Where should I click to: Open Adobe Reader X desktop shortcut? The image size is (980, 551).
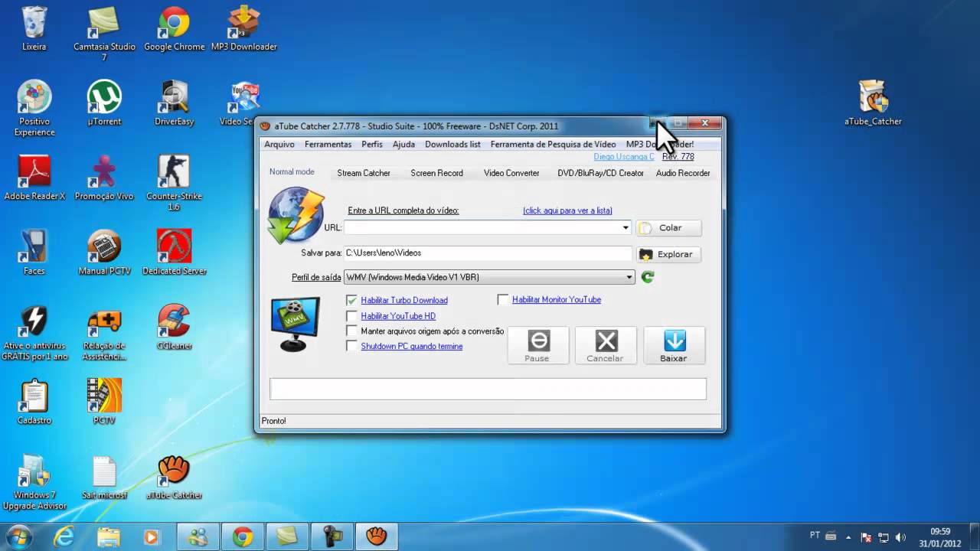(x=34, y=178)
